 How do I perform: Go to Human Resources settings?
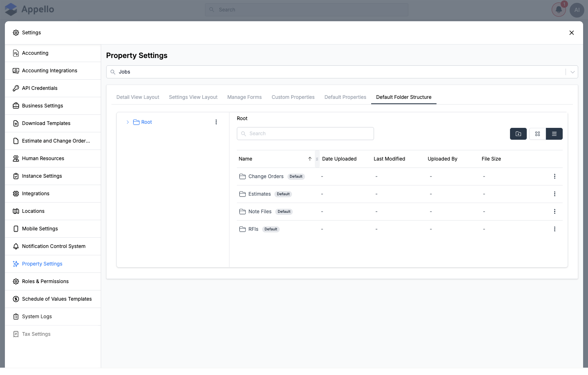[53, 158]
